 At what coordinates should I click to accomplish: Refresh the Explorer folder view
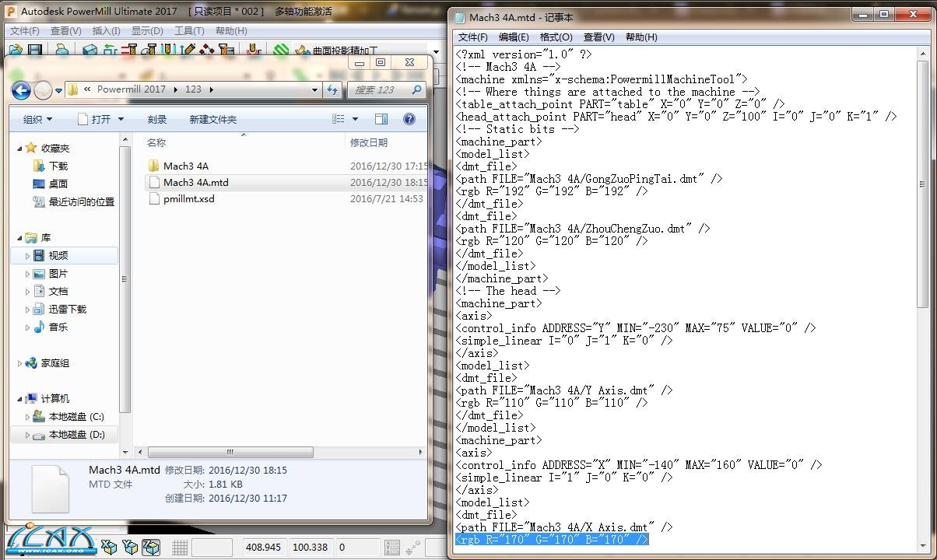point(332,90)
